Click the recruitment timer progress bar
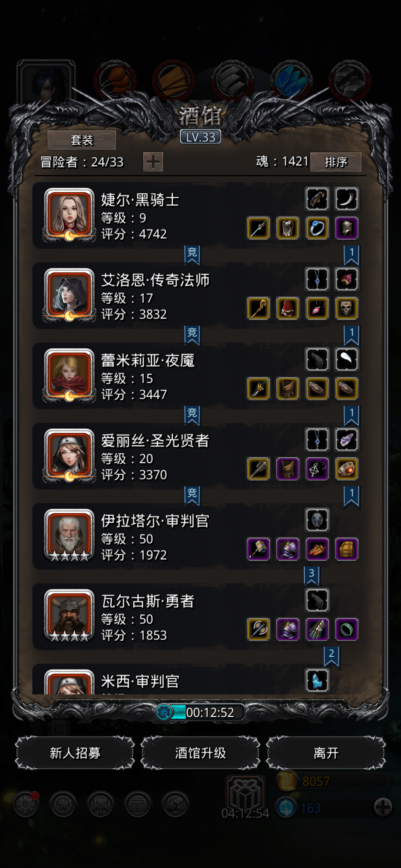401x868 pixels. 200,712
